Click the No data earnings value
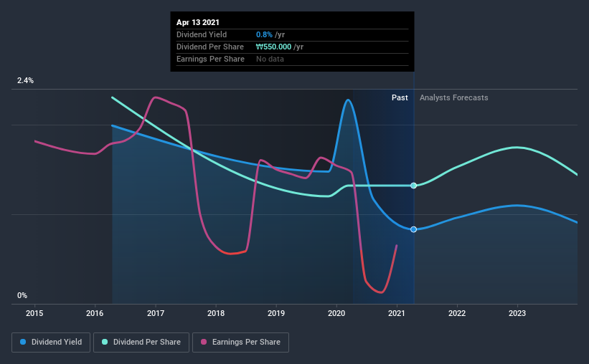 tap(270, 59)
